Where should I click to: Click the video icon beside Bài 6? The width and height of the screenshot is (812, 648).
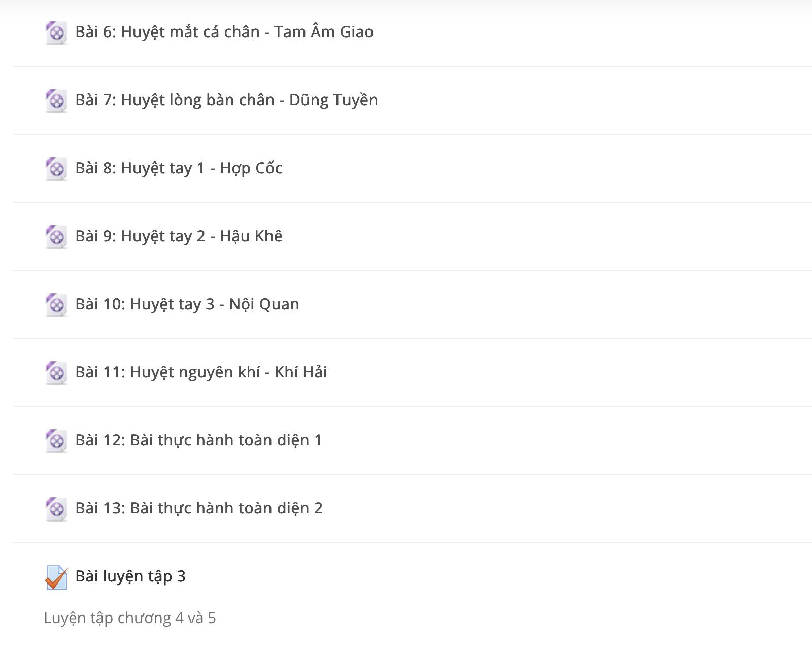56,33
